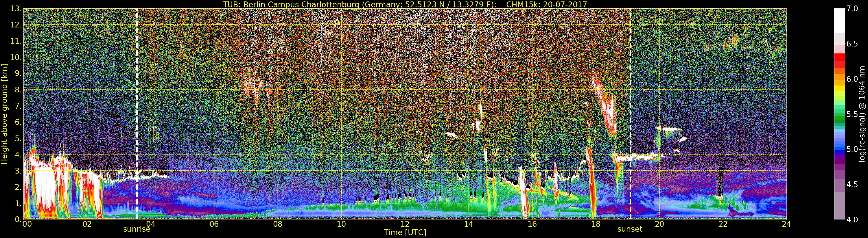Click the 18 hour tick label on the time axis

coord(596,224)
